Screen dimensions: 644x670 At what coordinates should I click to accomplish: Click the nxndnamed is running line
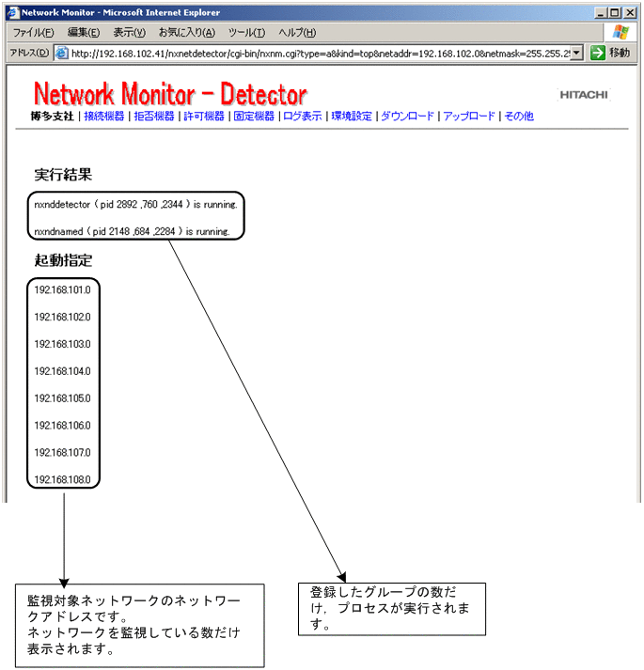(x=133, y=231)
